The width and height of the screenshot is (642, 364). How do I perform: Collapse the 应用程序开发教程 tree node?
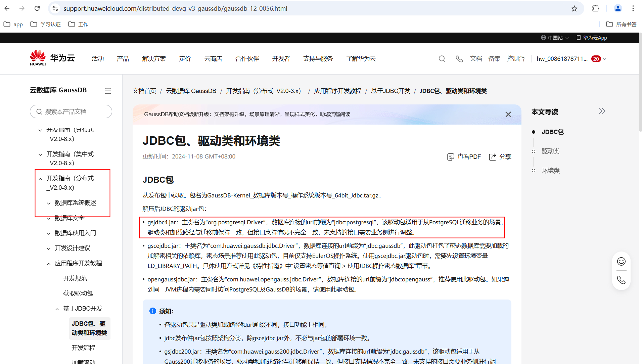pyautogui.click(x=49, y=264)
